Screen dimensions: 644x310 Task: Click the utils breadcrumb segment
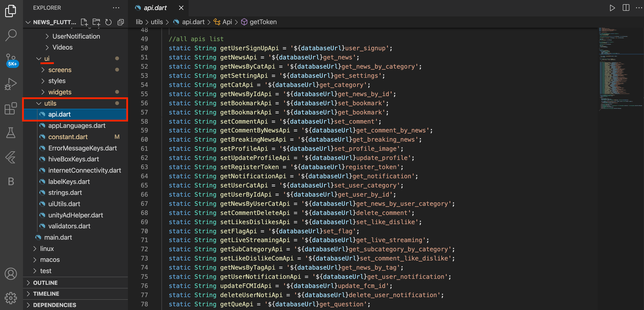tap(157, 22)
